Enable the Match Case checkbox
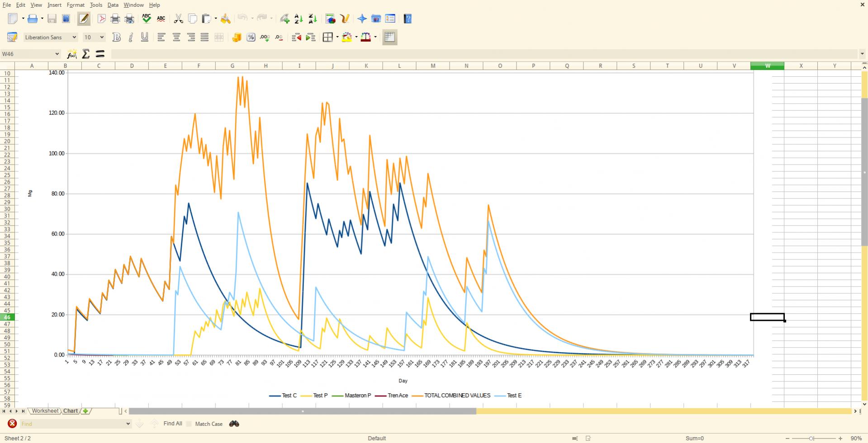The height and width of the screenshot is (443, 868). 189,424
